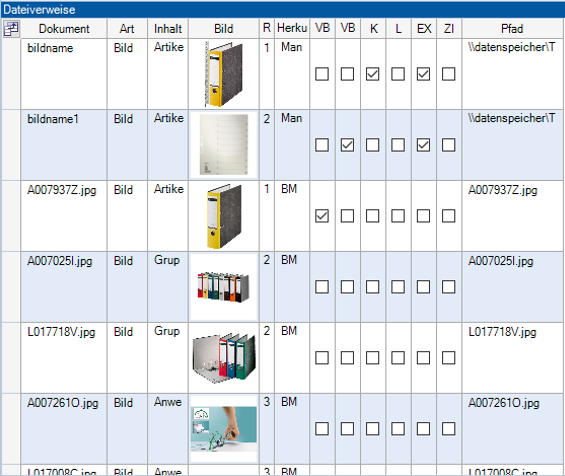
Task: Click the Inhalt column header
Action: [x=168, y=28]
